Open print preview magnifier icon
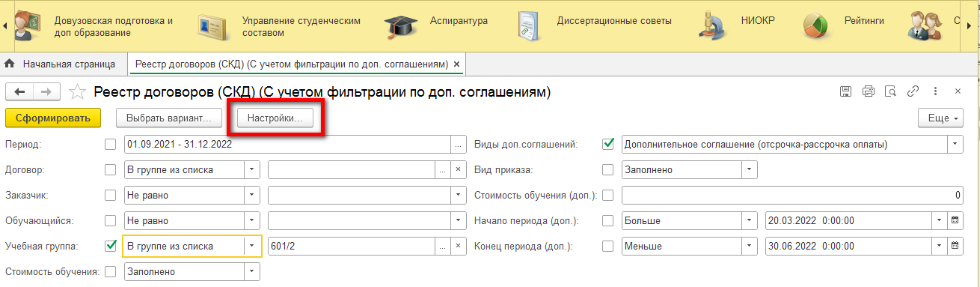The height and width of the screenshot is (287, 980). (x=890, y=91)
